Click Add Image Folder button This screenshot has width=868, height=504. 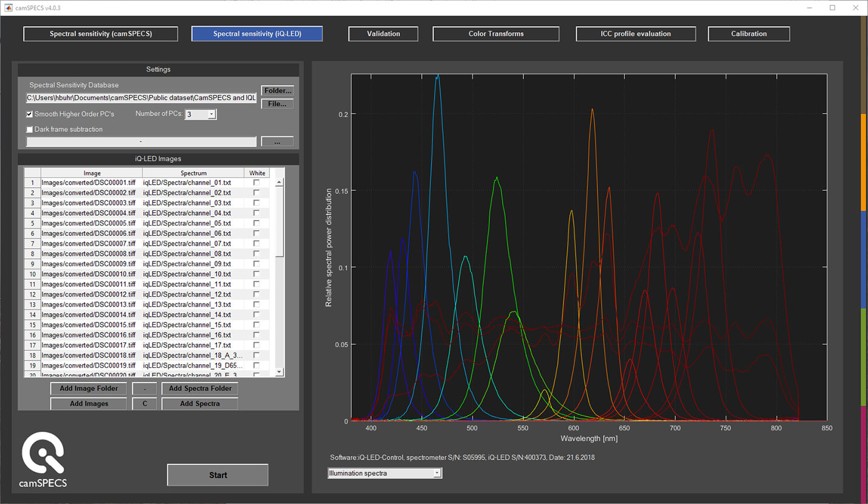tap(89, 388)
